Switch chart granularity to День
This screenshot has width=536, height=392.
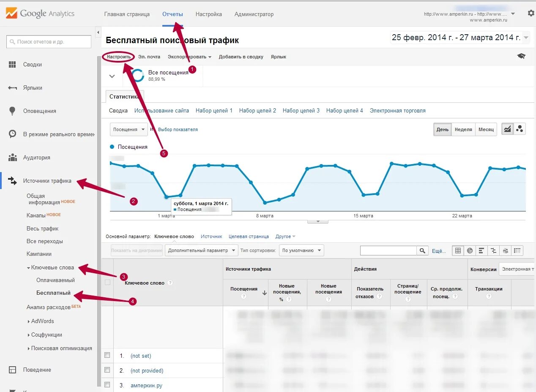(443, 129)
